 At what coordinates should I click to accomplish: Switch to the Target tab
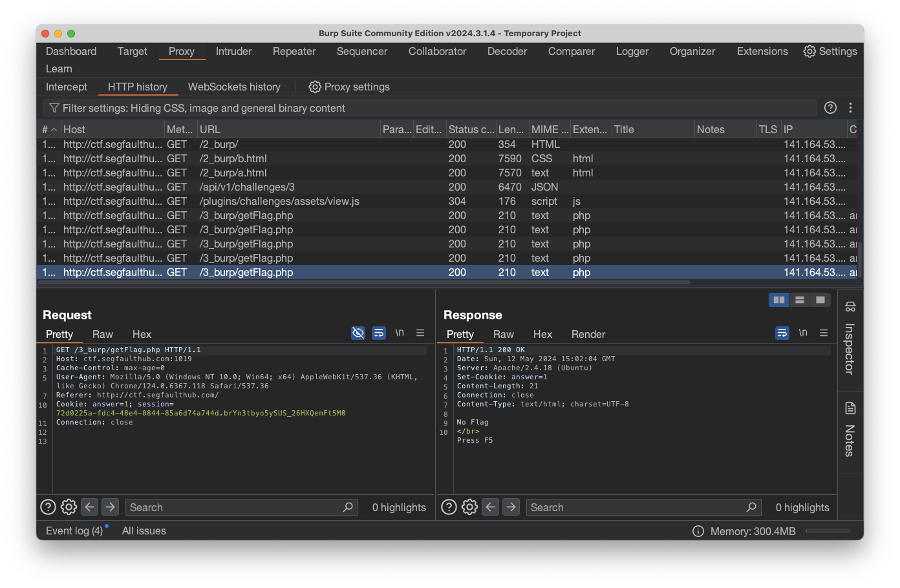(133, 51)
